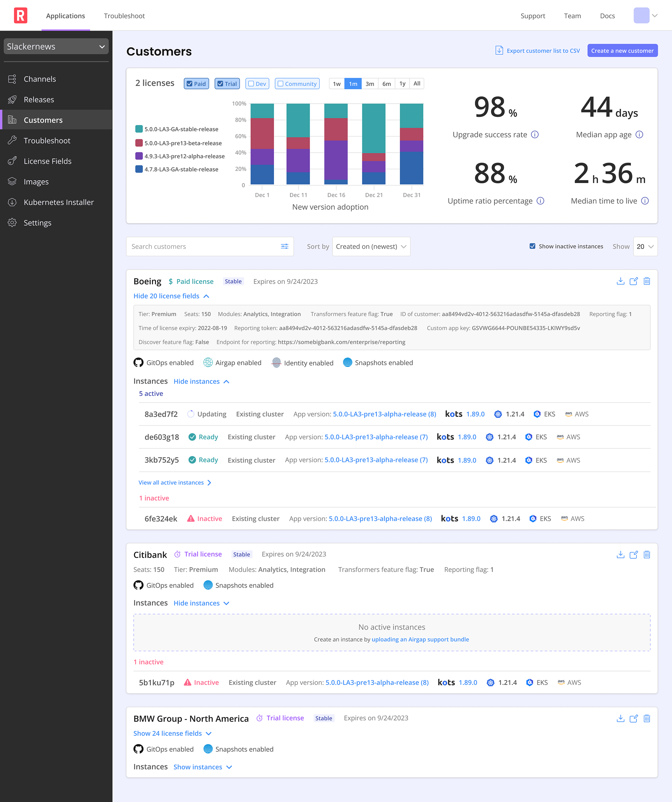Delete the BMW Group customer

point(647,718)
